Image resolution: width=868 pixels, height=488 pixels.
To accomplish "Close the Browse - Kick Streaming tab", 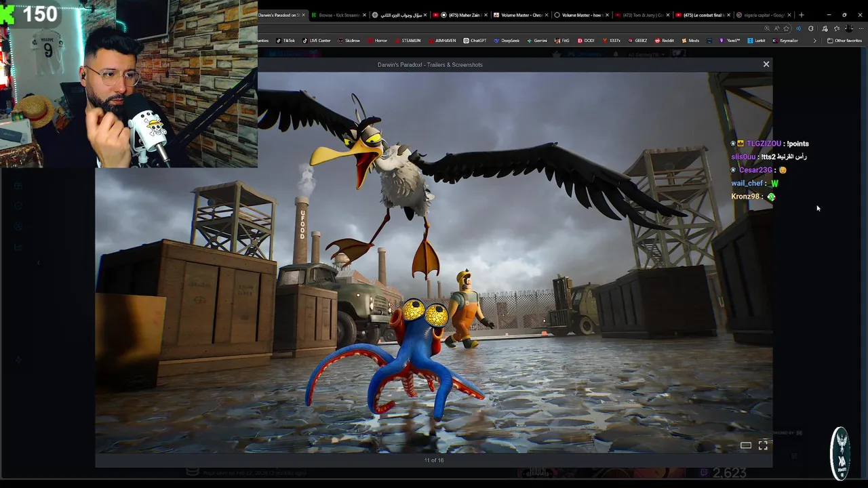I will (x=364, y=15).
